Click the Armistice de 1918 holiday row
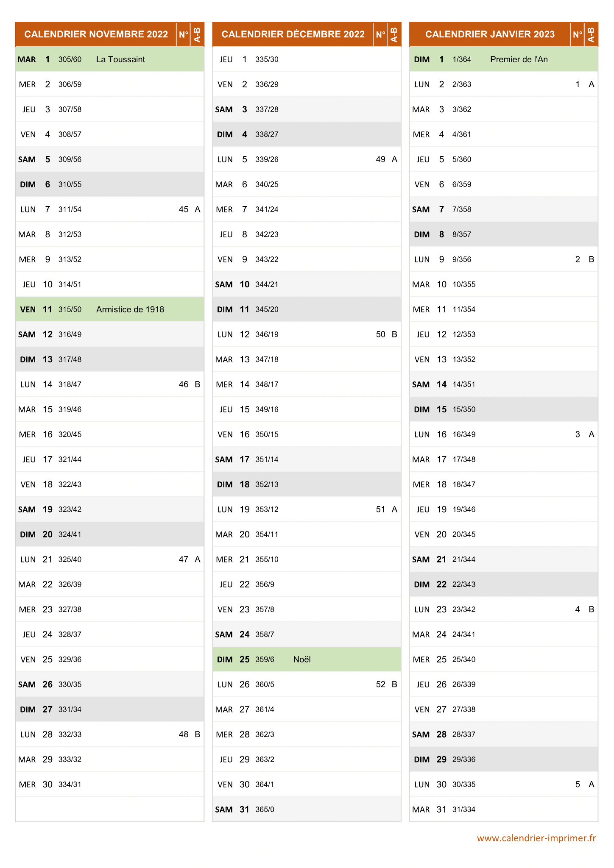The image size is (614, 868). coord(110,309)
